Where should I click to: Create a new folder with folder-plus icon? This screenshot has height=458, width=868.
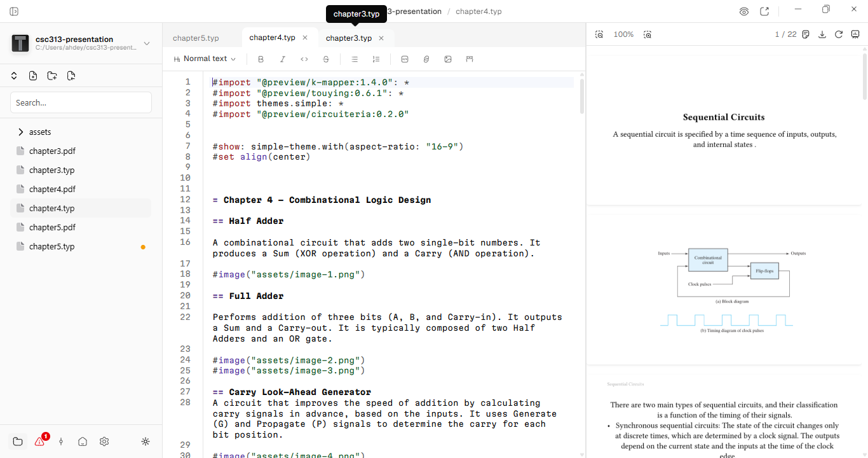point(52,76)
